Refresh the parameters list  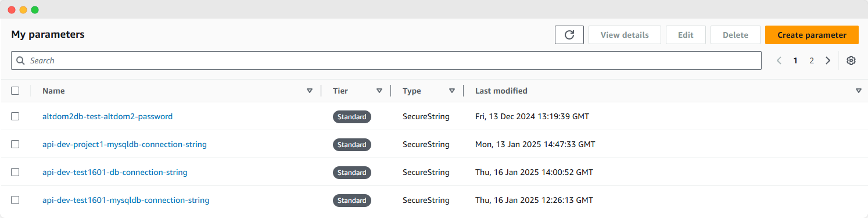pos(569,35)
